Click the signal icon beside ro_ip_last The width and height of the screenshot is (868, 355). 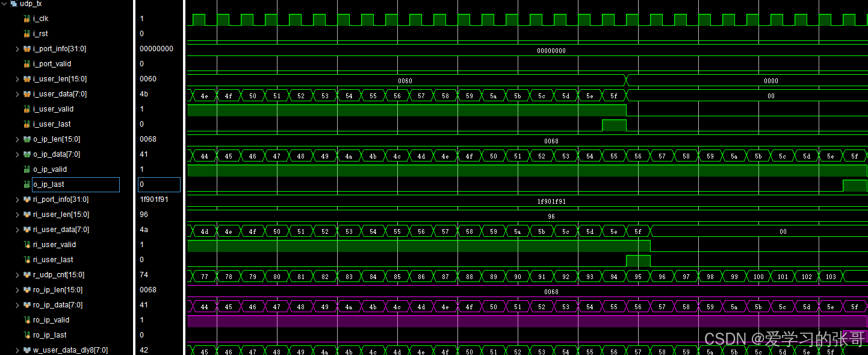[x=26, y=335]
